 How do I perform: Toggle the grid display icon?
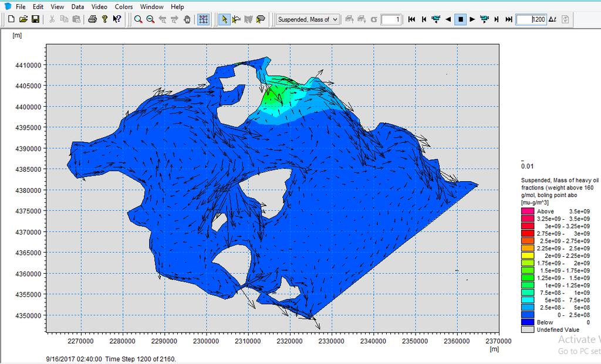coord(204,19)
